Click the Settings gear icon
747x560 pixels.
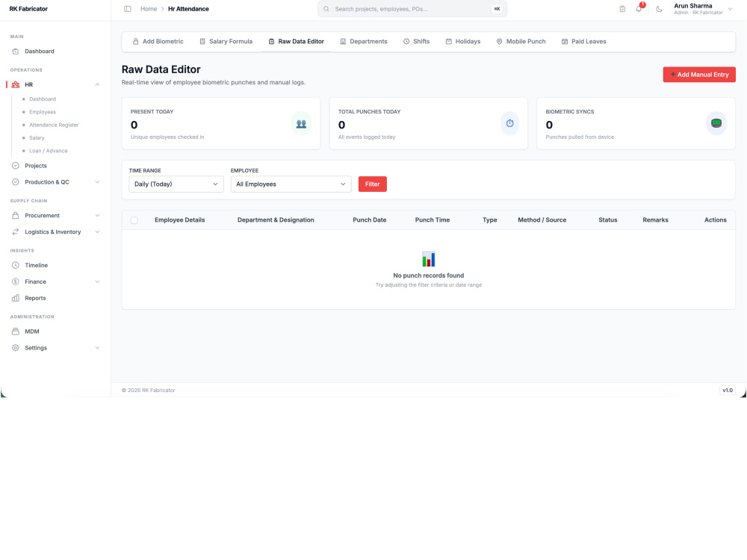(x=15, y=348)
